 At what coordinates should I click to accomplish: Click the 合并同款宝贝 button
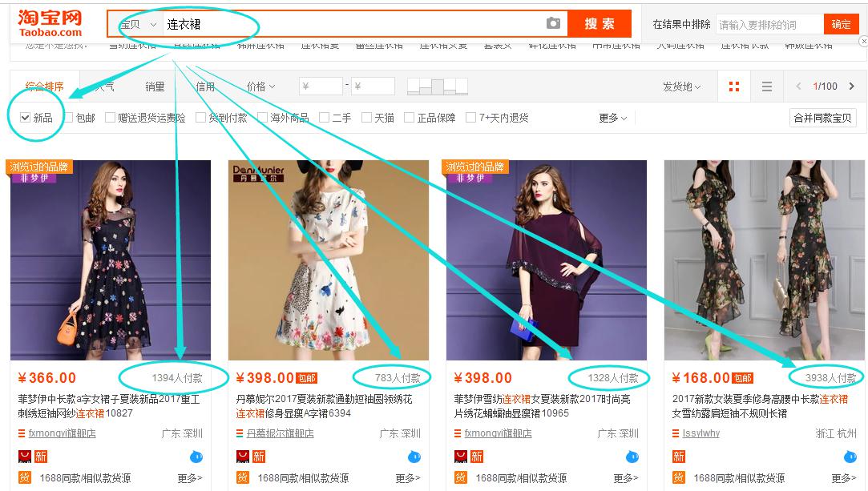(x=823, y=118)
